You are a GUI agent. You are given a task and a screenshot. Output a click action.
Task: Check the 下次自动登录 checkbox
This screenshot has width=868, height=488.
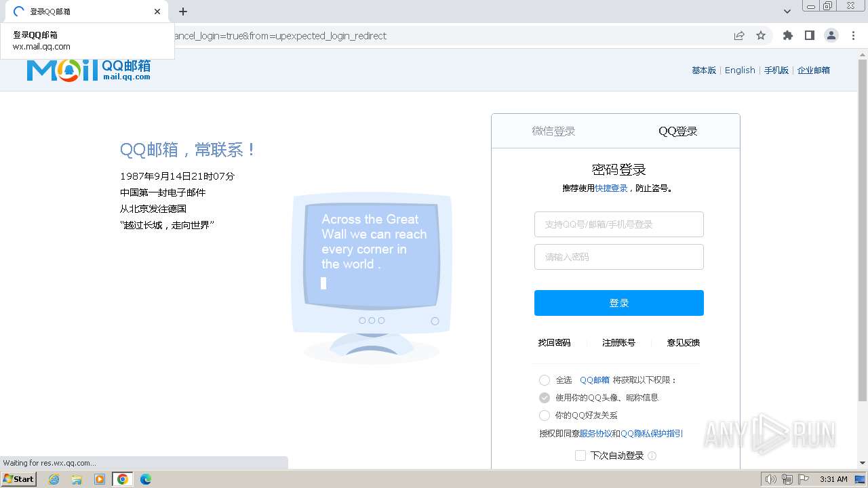pyautogui.click(x=580, y=455)
